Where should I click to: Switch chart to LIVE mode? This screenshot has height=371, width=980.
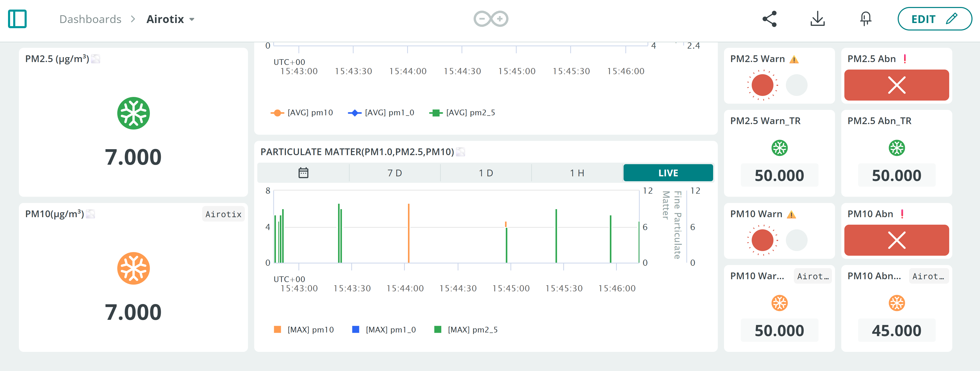pyautogui.click(x=668, y=173)
